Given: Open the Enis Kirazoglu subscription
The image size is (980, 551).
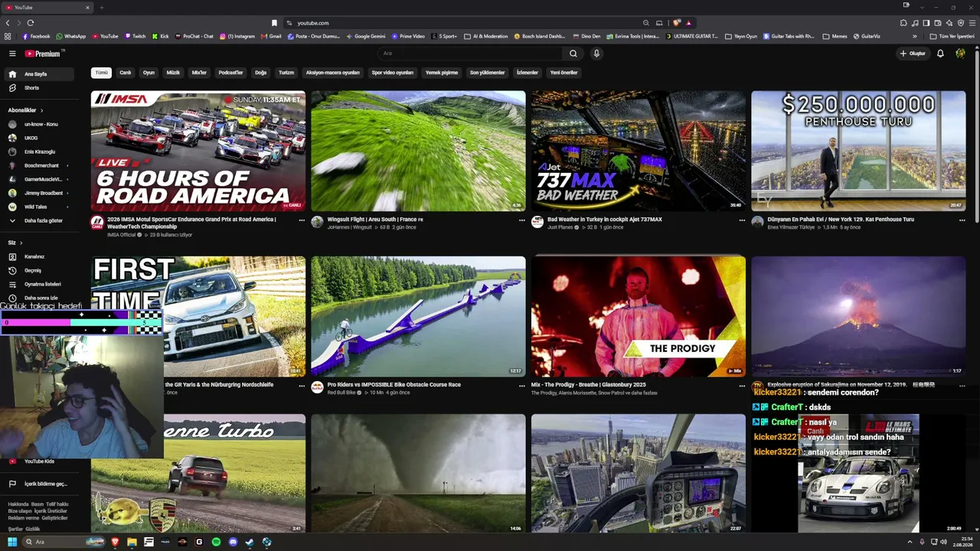Looking at the screenshot, I should click(x=41, y=152).
